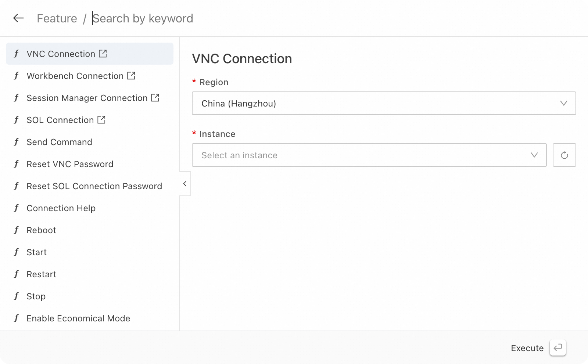Select Enable Economical Mode feature
588x364 pixels.
pos(78,318)
